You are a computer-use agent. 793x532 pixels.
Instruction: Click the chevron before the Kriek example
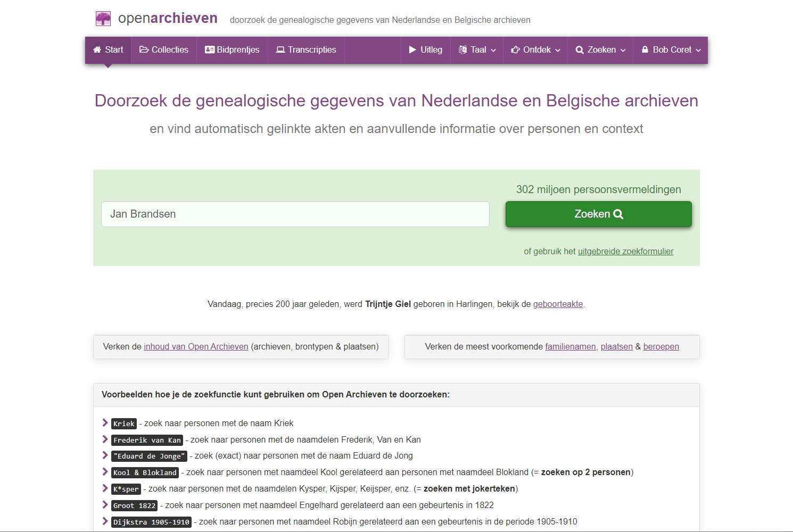[x=105, y=423]
